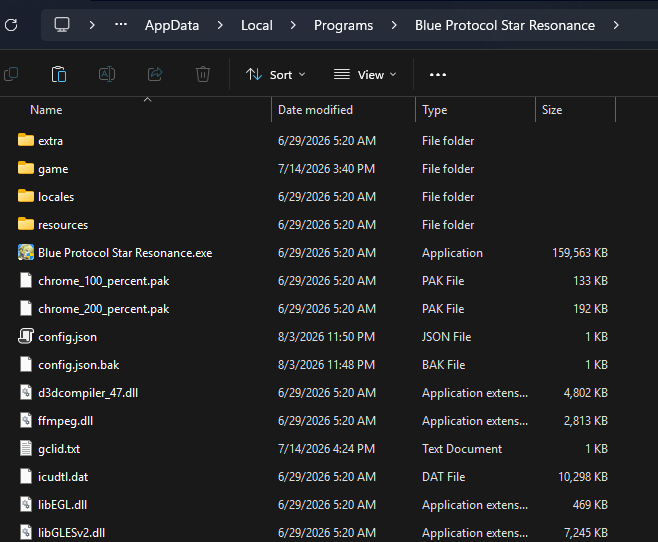Show hidden path segments via the ellipsis
Screen dimensions: 658x542
121,25
